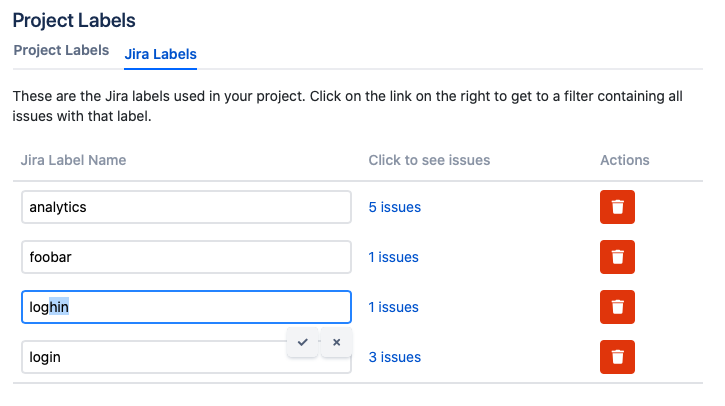Click trash icon for loghin label
The image size is (725, 406).
[x=617, y=307]
